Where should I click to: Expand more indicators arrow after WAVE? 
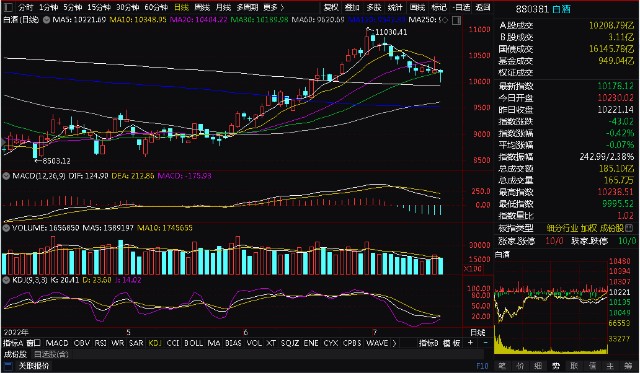[394, 343]
